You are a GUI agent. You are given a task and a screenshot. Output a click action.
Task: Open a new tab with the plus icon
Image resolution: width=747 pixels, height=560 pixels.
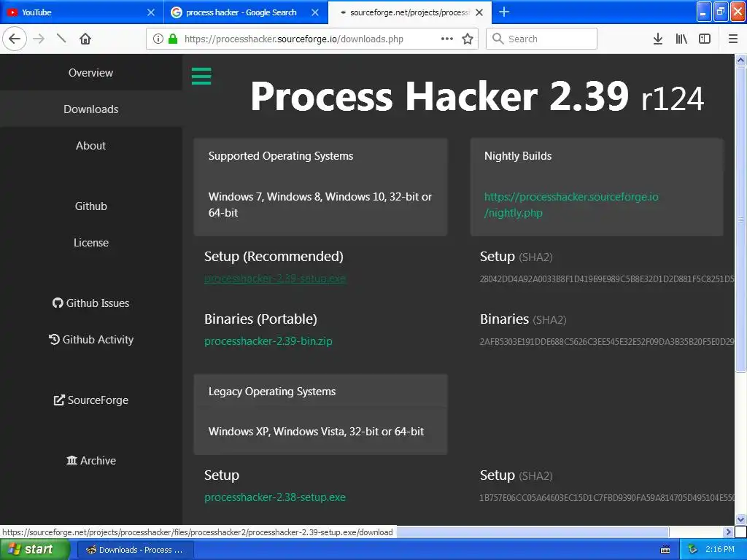pos(504,12)
